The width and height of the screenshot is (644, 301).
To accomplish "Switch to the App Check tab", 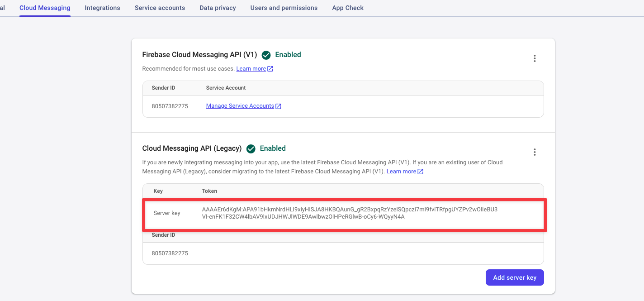I will coord(348,8).
